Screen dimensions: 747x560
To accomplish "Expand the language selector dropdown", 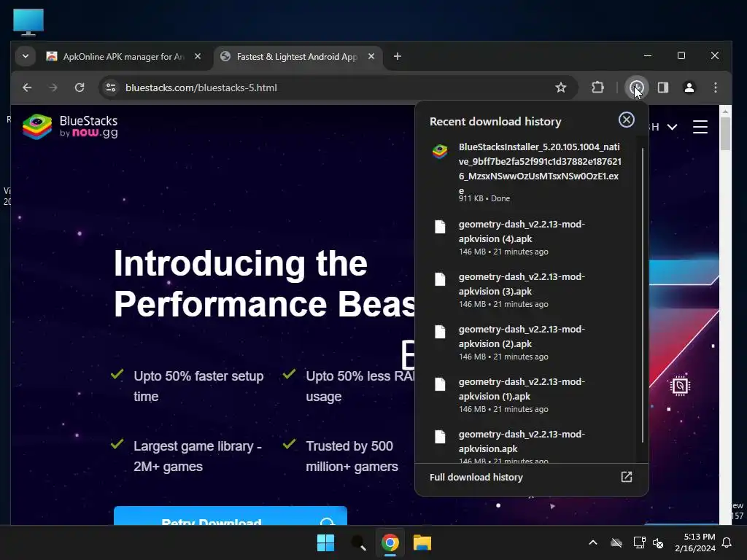I will point(672,127).
